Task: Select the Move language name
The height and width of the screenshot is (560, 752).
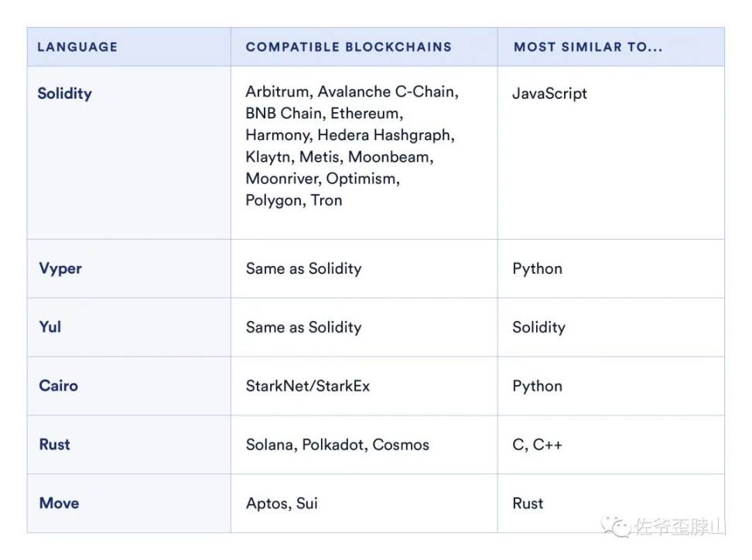Action: point(60,504)
